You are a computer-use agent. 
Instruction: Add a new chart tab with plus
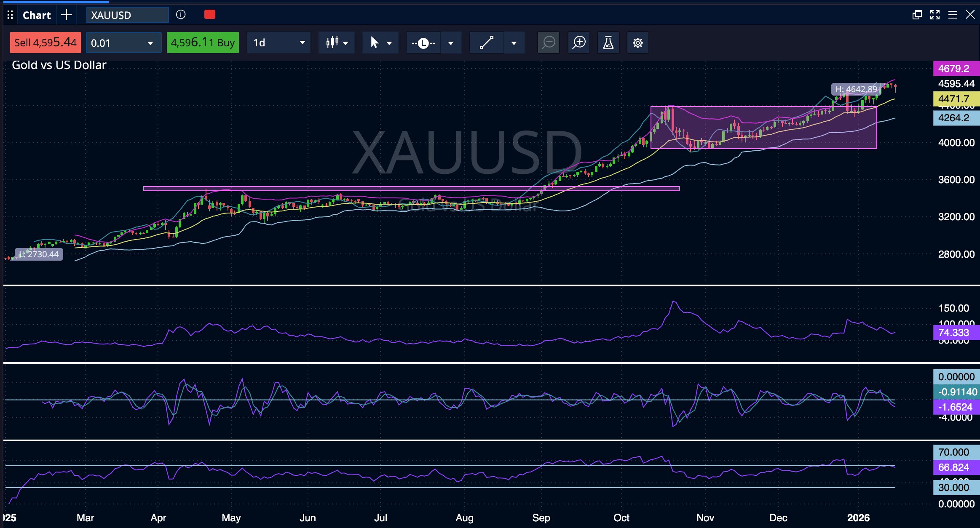click(67, 15)
